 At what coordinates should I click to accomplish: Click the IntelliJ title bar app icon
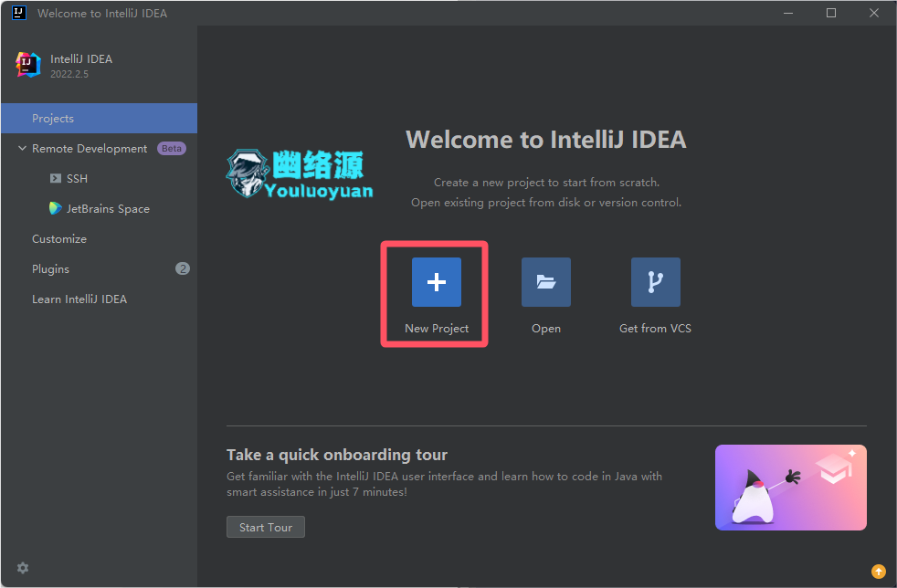pos(19,13)
